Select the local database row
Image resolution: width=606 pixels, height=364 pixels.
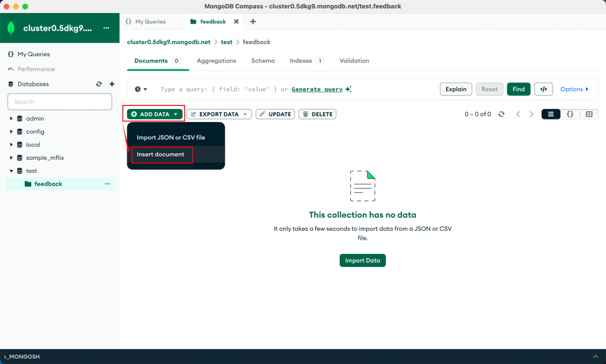coord(60,145)
